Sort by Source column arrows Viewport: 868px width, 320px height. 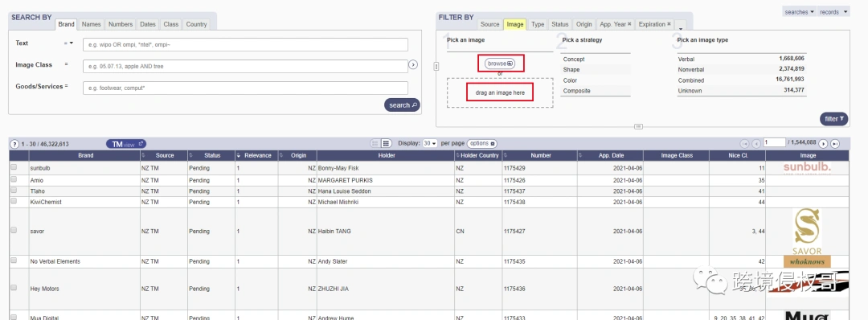[144, 155]
